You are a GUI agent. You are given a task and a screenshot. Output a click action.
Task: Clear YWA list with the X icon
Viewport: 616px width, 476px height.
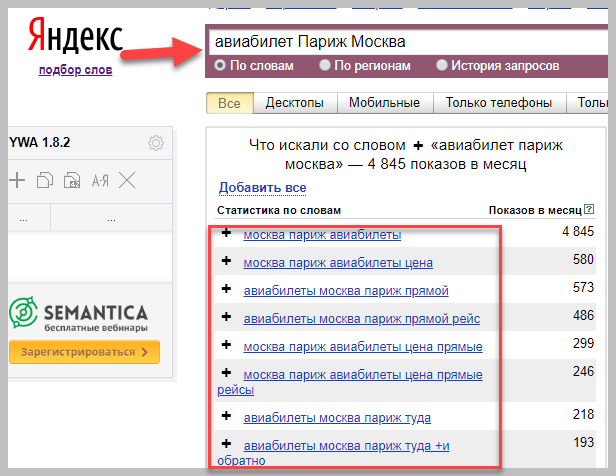click(x=127, y=181)
